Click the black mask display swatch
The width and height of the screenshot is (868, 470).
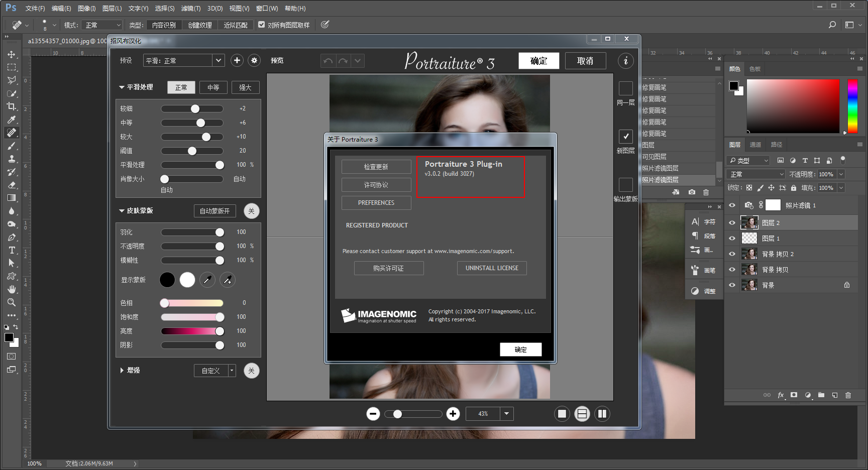click(167, 280)
